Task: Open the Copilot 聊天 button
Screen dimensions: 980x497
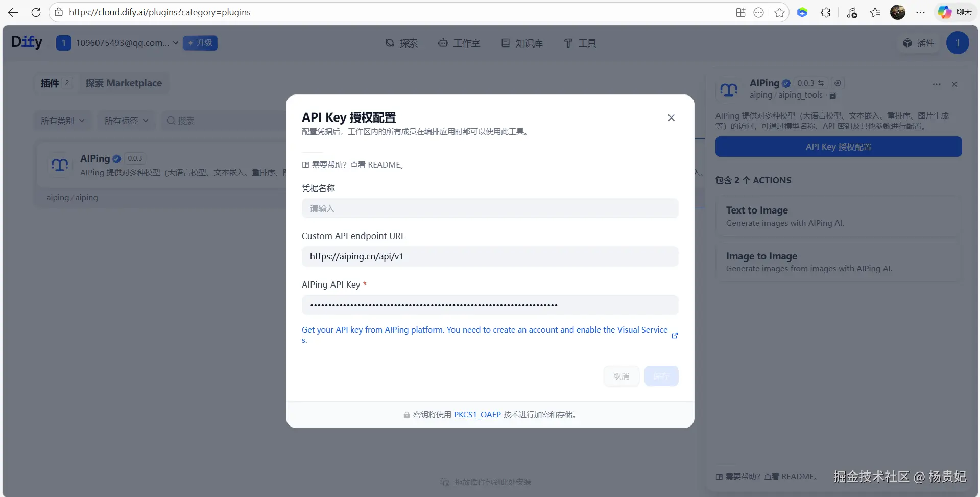Action: (x=955, y=12)
